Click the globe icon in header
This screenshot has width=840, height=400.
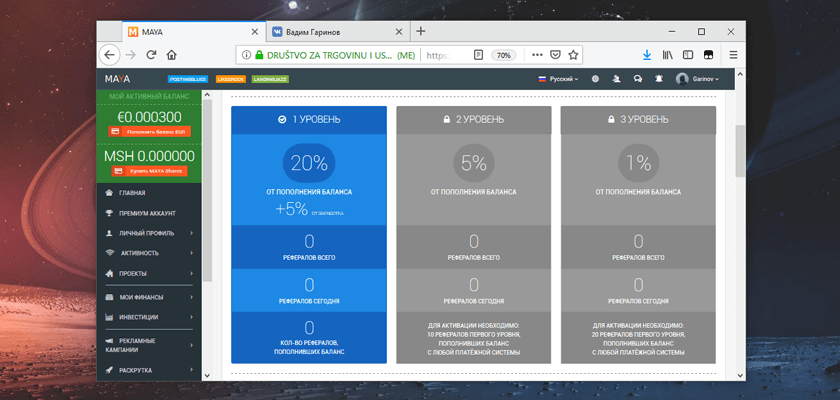(595, 79)
